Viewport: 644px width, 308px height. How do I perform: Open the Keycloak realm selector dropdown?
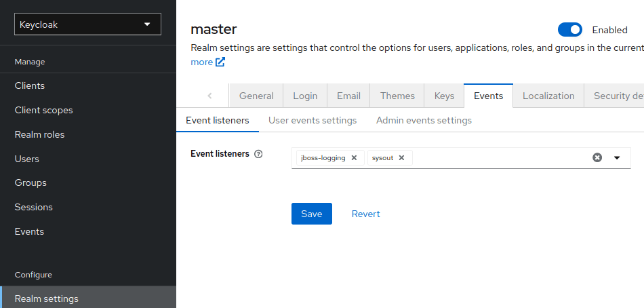[x=87, y=24]
